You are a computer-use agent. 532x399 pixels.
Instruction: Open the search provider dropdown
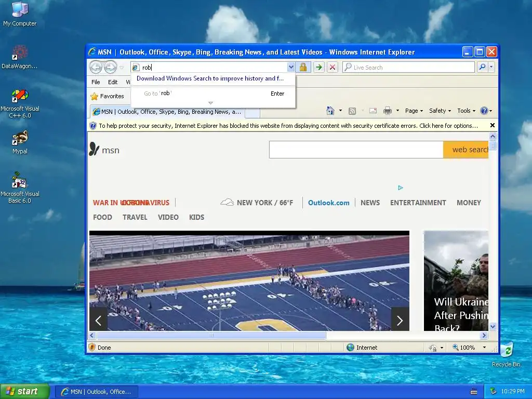pos(491,67)
